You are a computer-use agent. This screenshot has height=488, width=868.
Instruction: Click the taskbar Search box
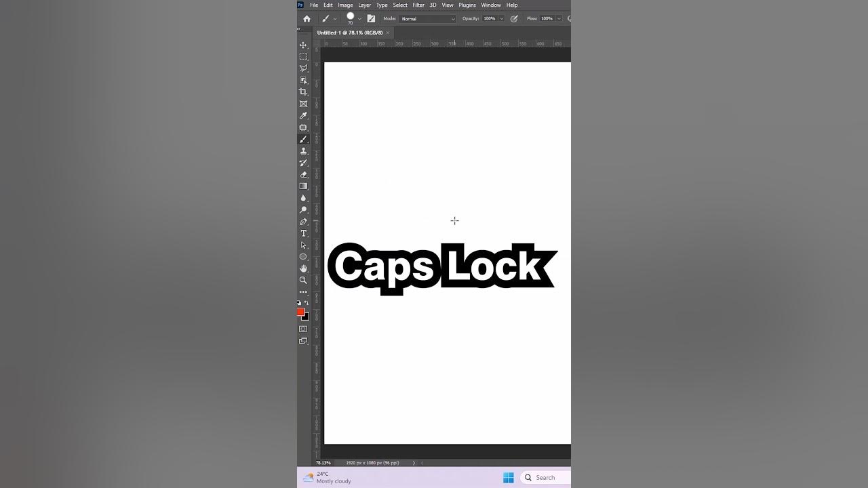[546, 478]
